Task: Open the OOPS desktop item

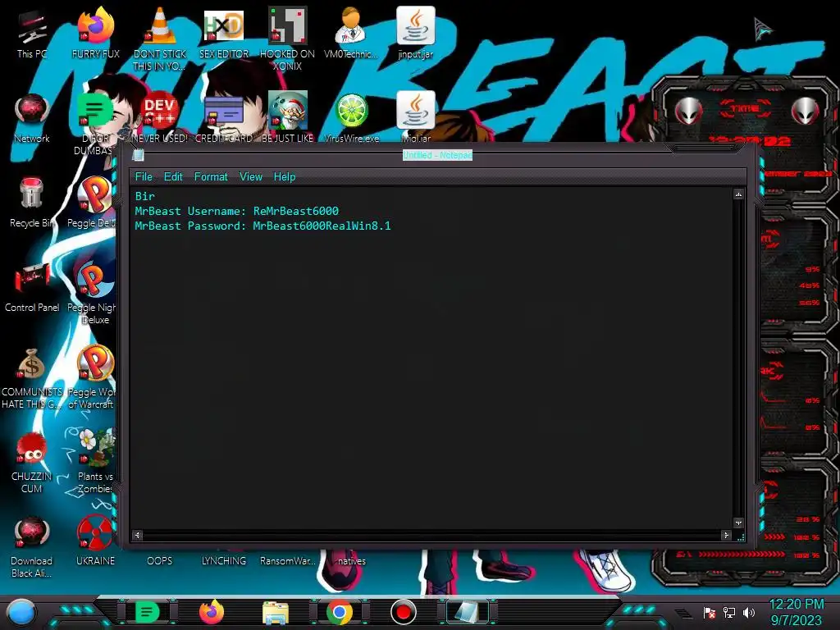Action: tap(160, 560)
